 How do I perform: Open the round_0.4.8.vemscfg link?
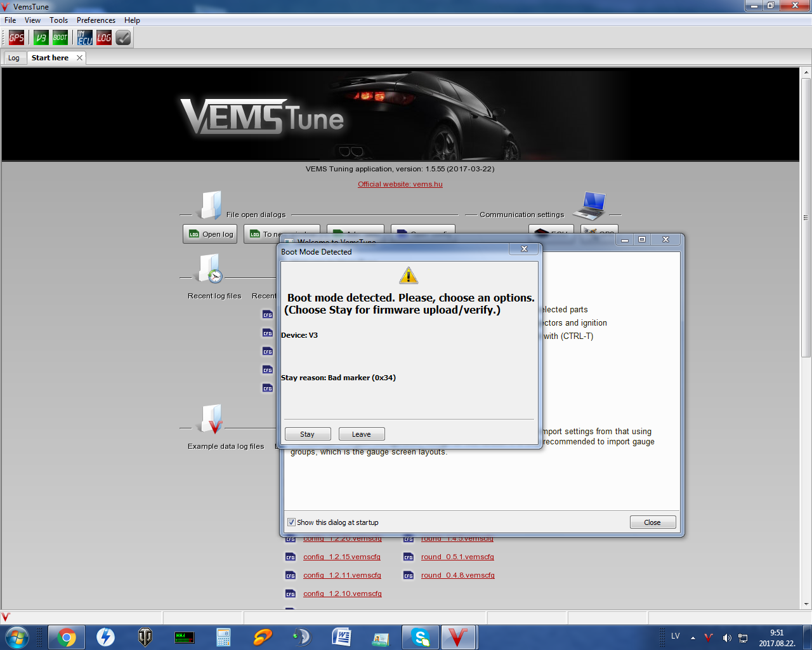[458, 575]
